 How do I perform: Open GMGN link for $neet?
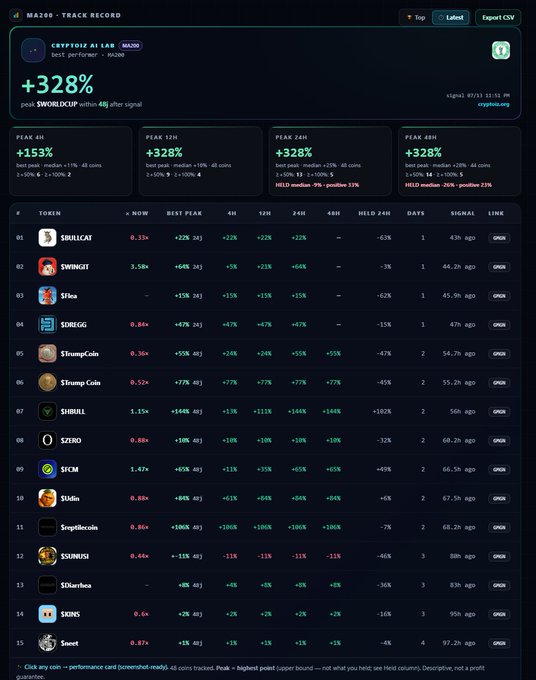coord(499,643)
